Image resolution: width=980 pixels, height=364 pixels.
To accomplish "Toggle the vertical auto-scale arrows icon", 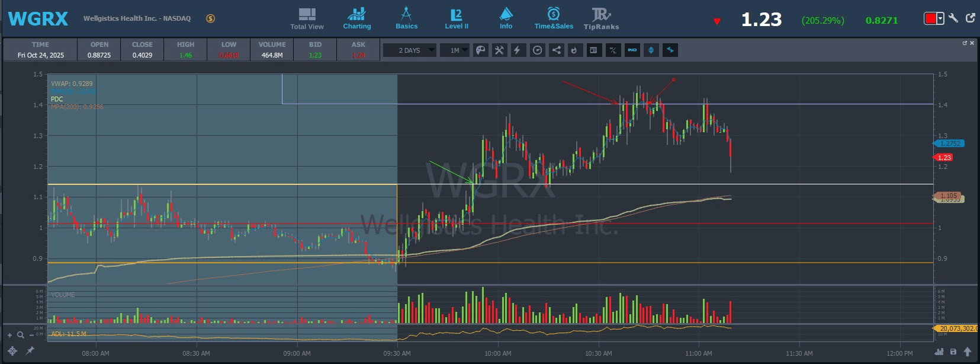I will click(651, 50).
